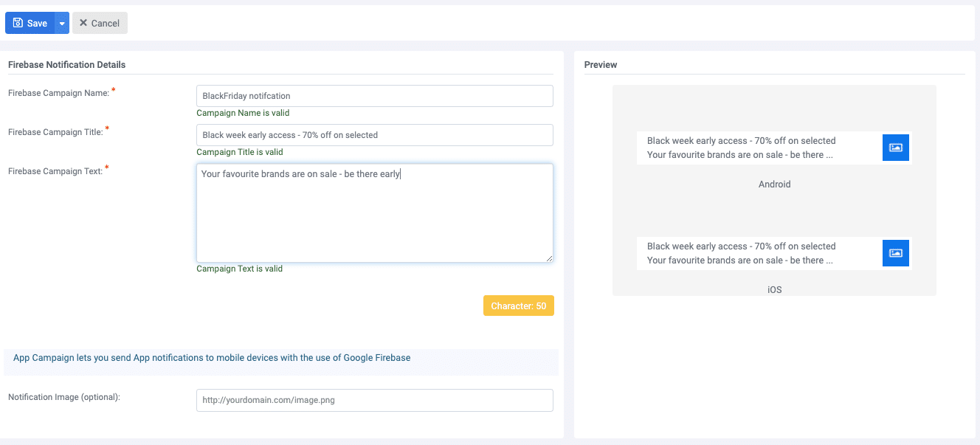Click the textarea resize handle corner
Image resolution: width=980 pixels, height=445 pixels.
tap(548, 258)
